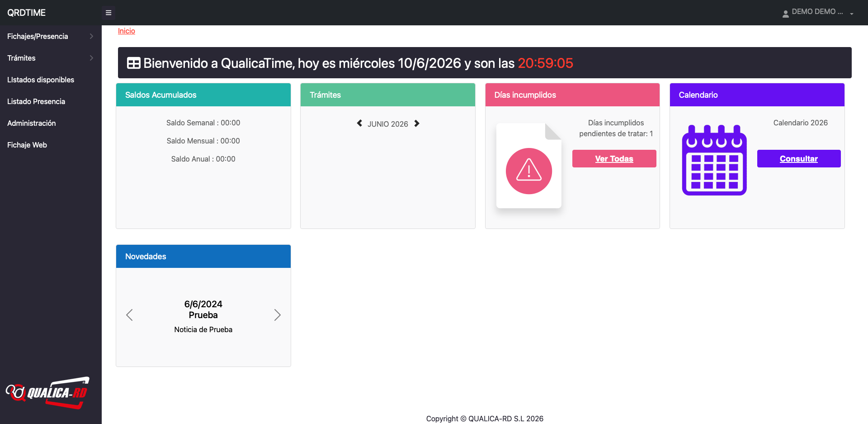Click the warning document icon in Días incumplidos
This screenshot has width=868, height=424.
[x=529, y=166]
